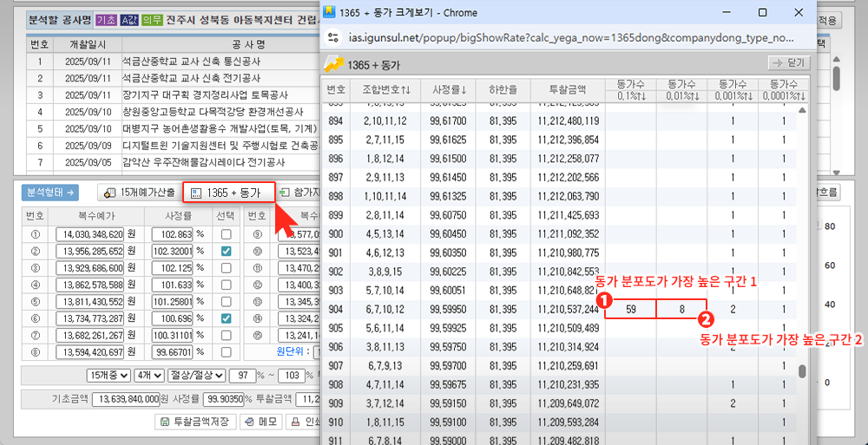Open the 15개중 dropdown

point(108,376)
